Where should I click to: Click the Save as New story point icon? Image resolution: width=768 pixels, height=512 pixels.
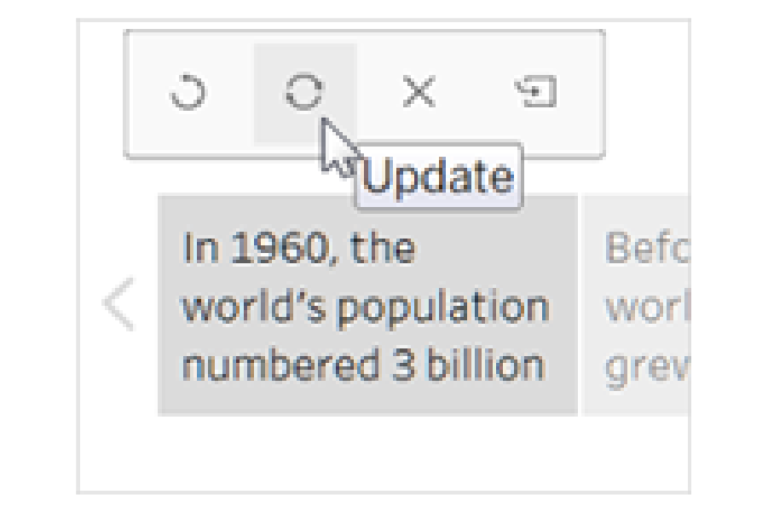(x=536, y=93)
